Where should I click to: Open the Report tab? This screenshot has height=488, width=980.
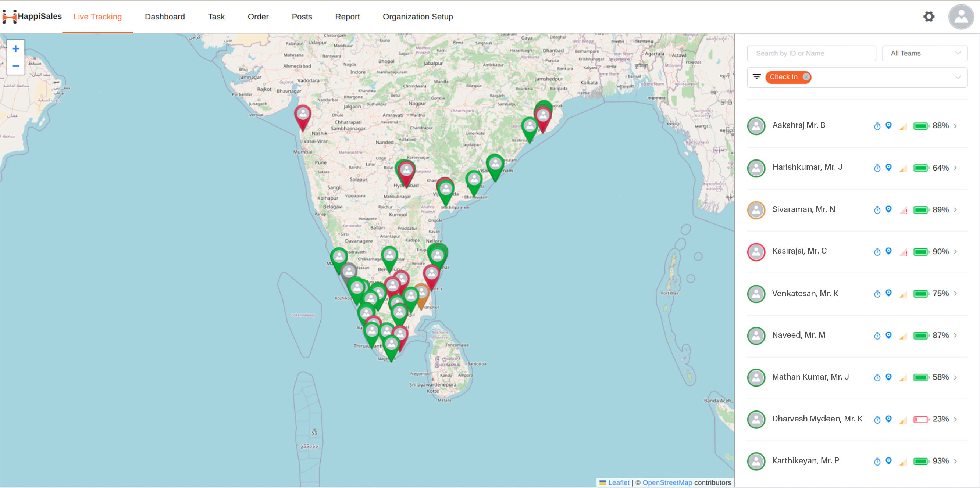tap(348, 17)
